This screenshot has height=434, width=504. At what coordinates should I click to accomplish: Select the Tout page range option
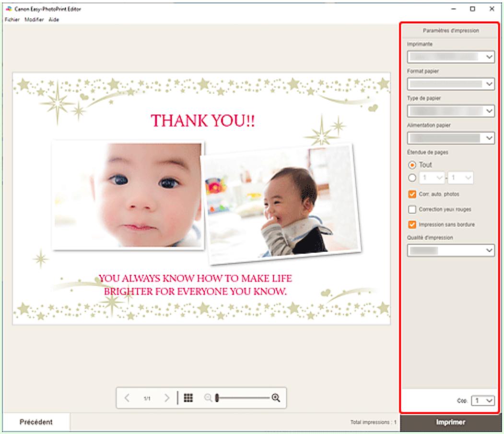(x=412, y=165)
